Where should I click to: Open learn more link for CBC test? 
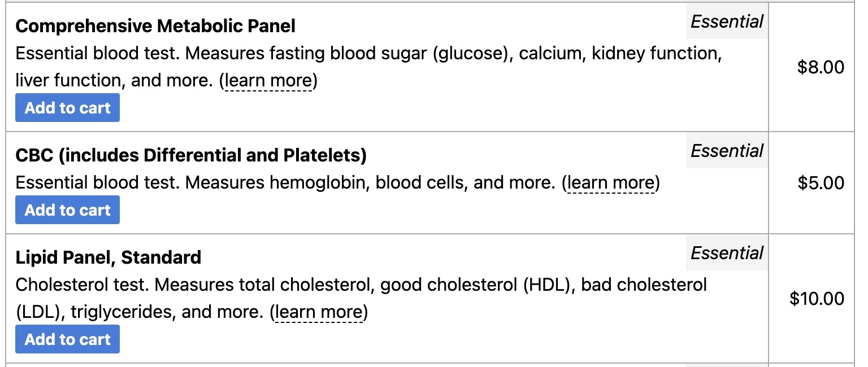click(x=611, y=183)
